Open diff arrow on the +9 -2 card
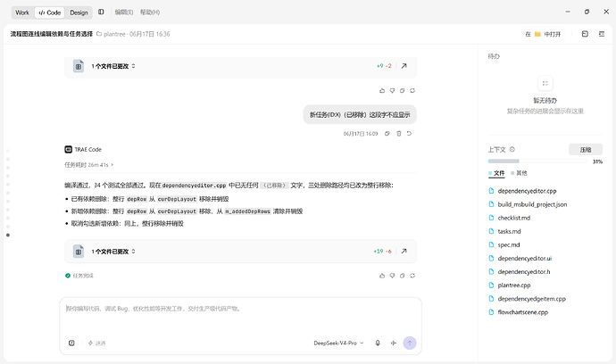The image size is (616, 364). (x=404, y=66)
